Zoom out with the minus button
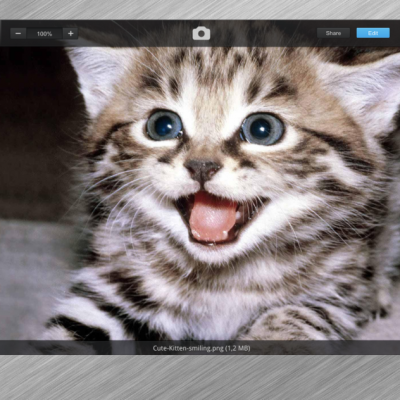The image size is (400, 400). point(18,34)
